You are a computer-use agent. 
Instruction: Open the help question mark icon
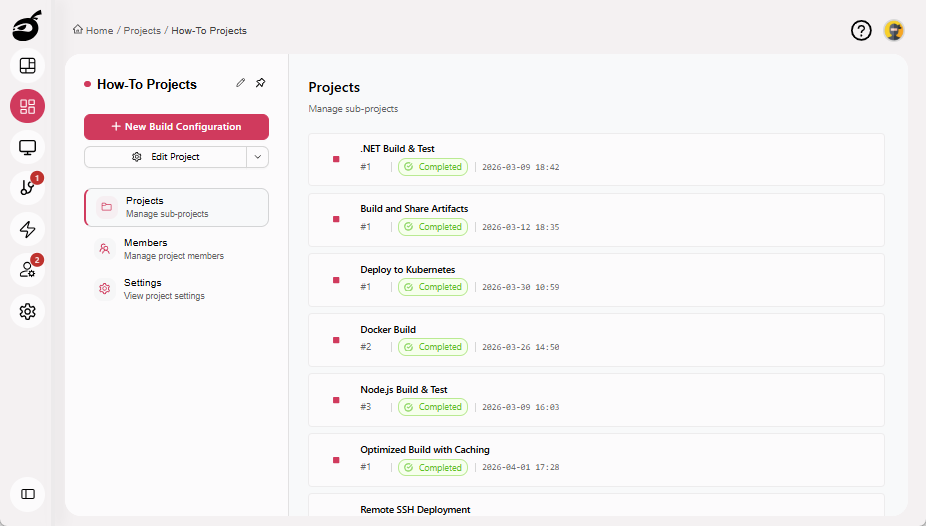click(861, 30)
